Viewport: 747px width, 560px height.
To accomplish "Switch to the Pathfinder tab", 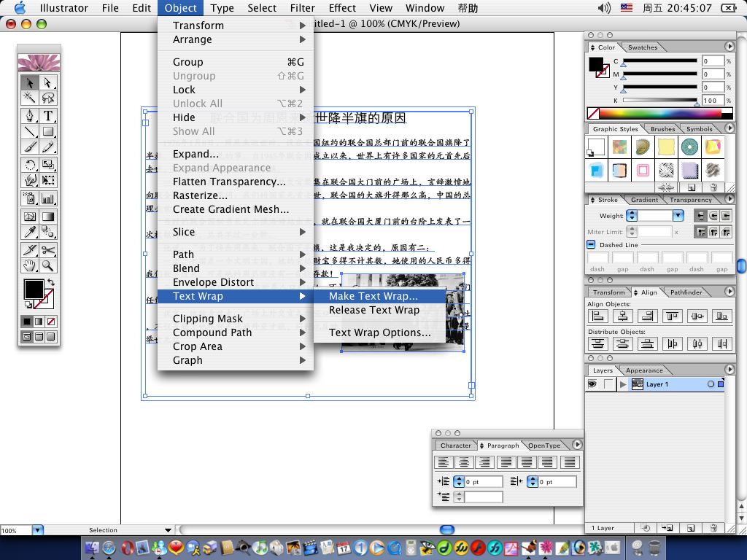I will pos(686,292).
